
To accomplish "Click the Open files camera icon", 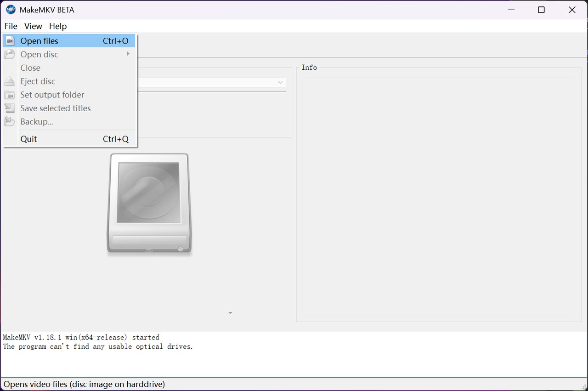I will (x=10, y=41).
